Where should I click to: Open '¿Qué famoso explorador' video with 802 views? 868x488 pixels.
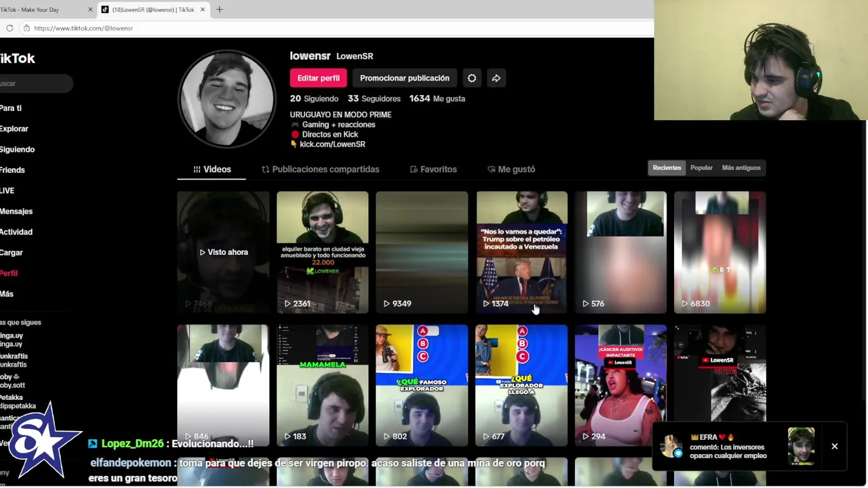[422, 385]
